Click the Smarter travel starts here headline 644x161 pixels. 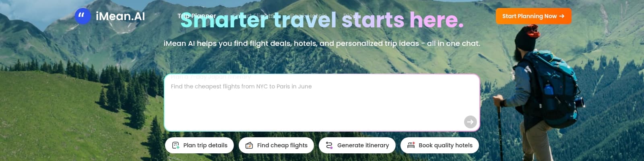pyautogui.click(x=322, y=20)
